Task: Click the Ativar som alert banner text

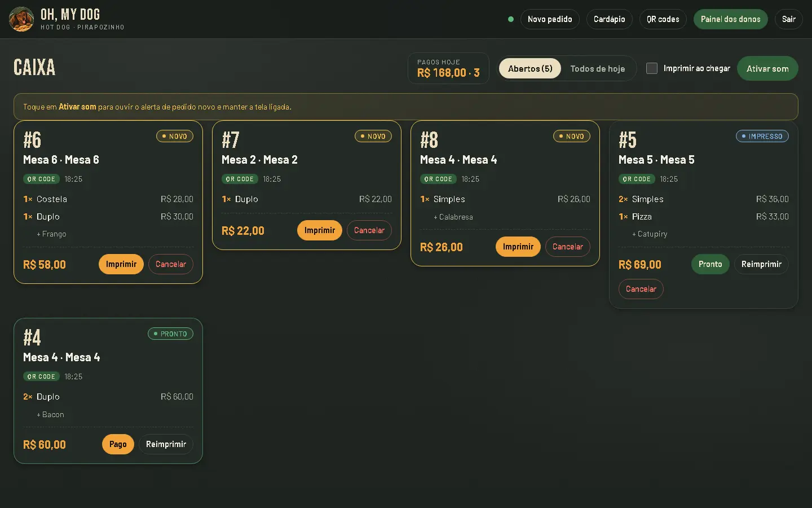Action: tap(157, 107)
